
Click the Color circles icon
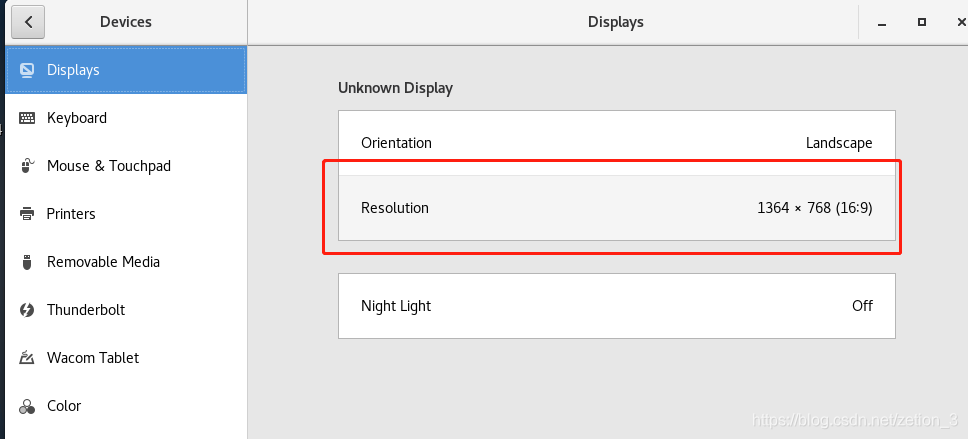[x=27, y=406]
